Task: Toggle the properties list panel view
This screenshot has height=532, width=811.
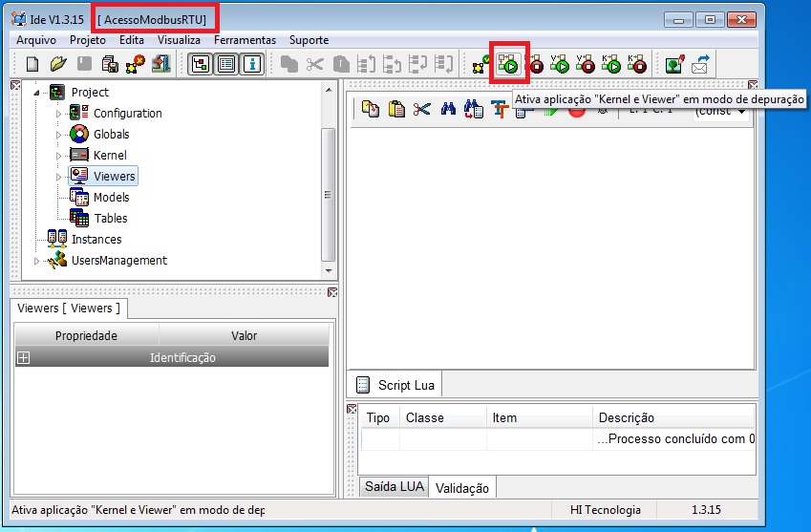Action: [x=226, y=64]
